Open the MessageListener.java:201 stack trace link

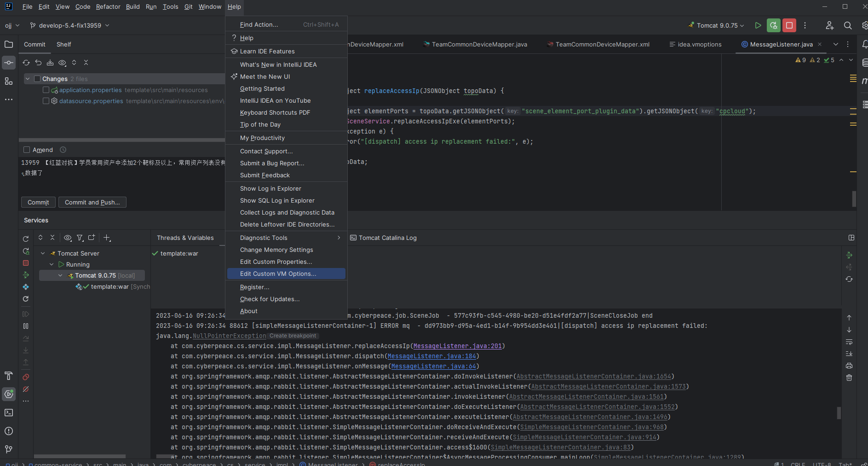457,346
